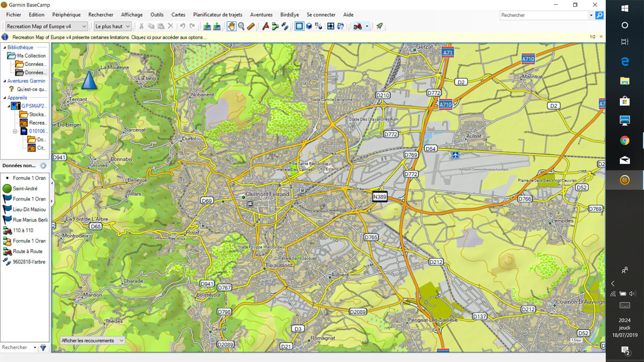Open the Cartes menu

178,14
